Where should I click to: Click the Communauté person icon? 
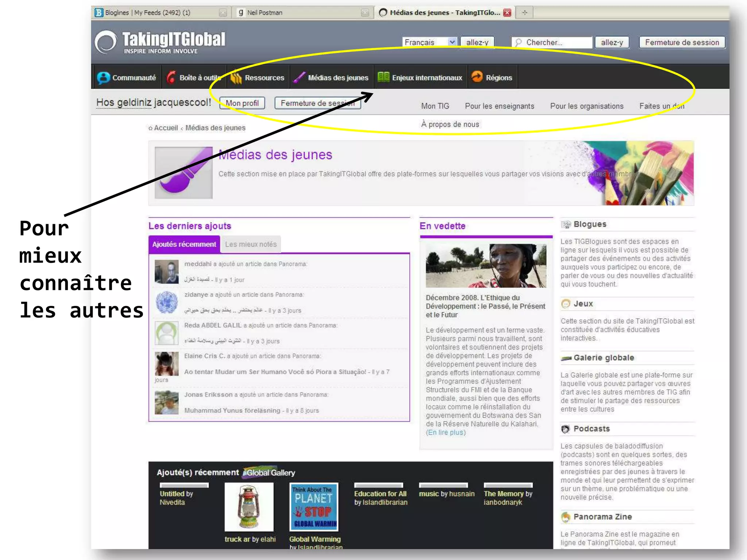pyautogui.click(x=103, y=78)
